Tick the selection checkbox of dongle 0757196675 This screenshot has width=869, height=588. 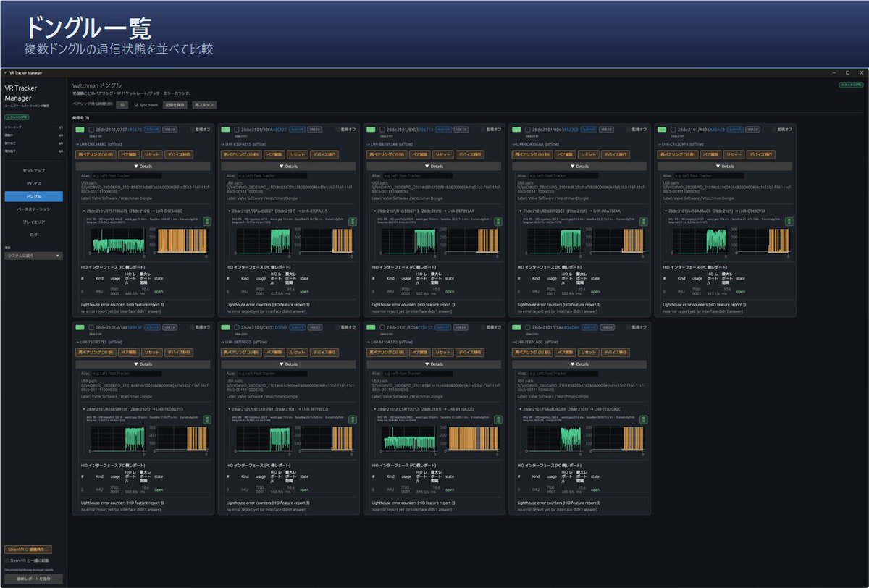(x=91, y=130)
